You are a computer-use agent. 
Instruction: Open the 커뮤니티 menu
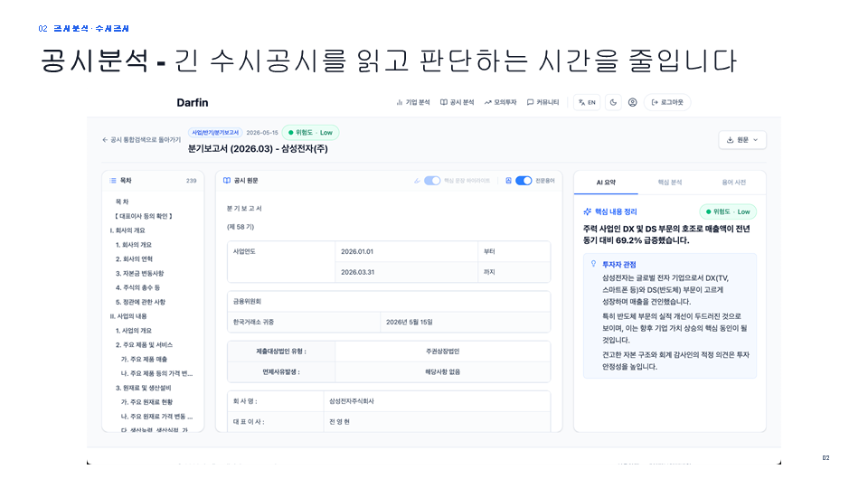click(x=543, y=102)
